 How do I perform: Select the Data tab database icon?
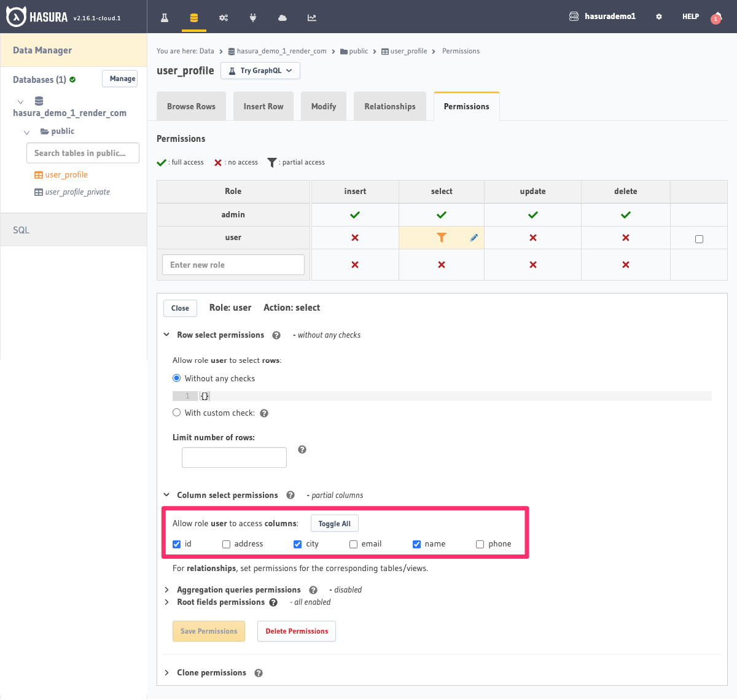pyautogui.click(x=193, y=18)
